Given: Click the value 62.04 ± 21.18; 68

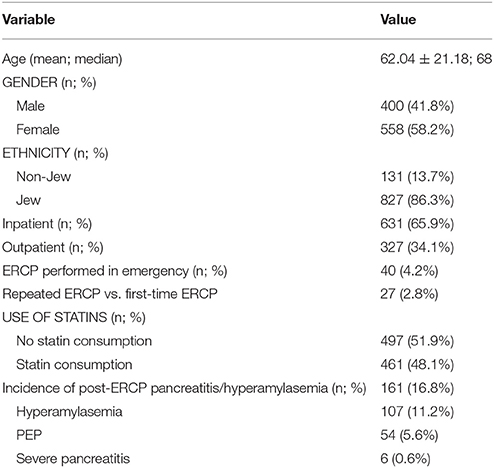Looking at the screenshot, I should pos(436,59).
